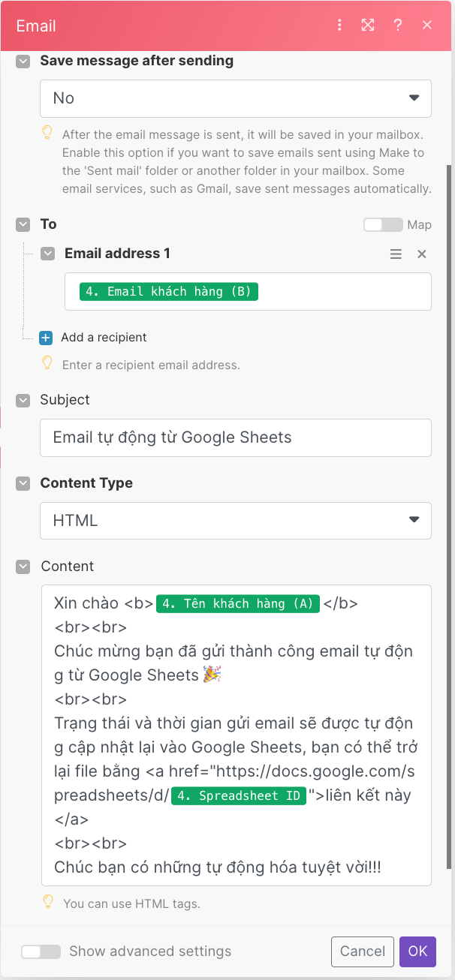This screenshot has width=455, height=980.
Task: Click the Cancel button
Action: 363,951
